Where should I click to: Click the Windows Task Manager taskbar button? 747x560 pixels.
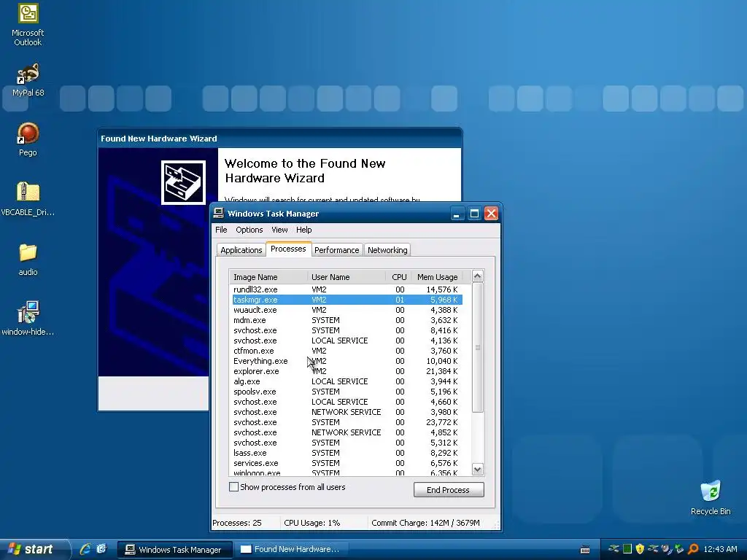[175, 550]
